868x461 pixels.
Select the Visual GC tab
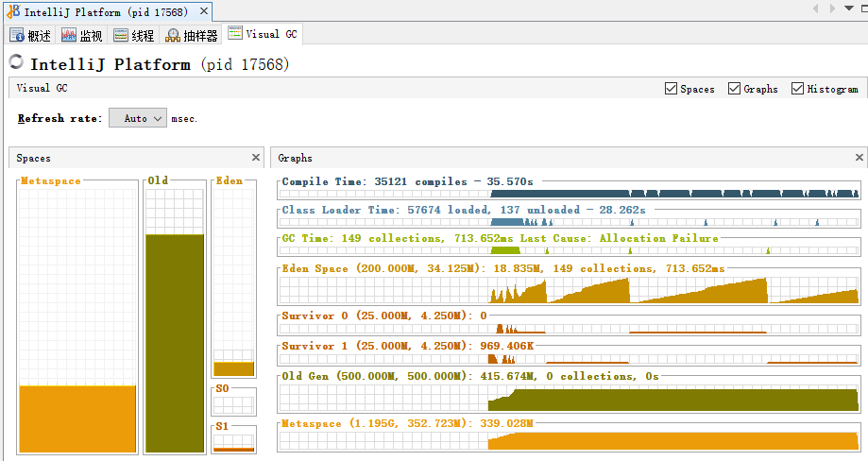(x=263, y=34)
